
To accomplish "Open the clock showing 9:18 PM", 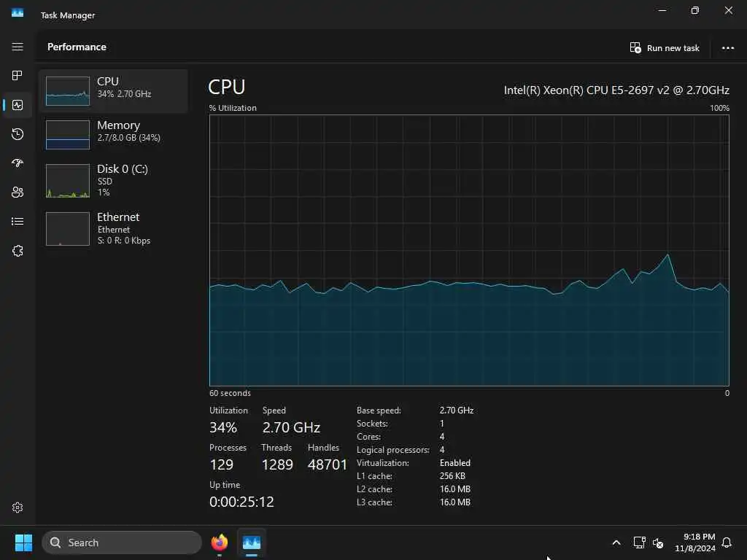I will 695,542.
